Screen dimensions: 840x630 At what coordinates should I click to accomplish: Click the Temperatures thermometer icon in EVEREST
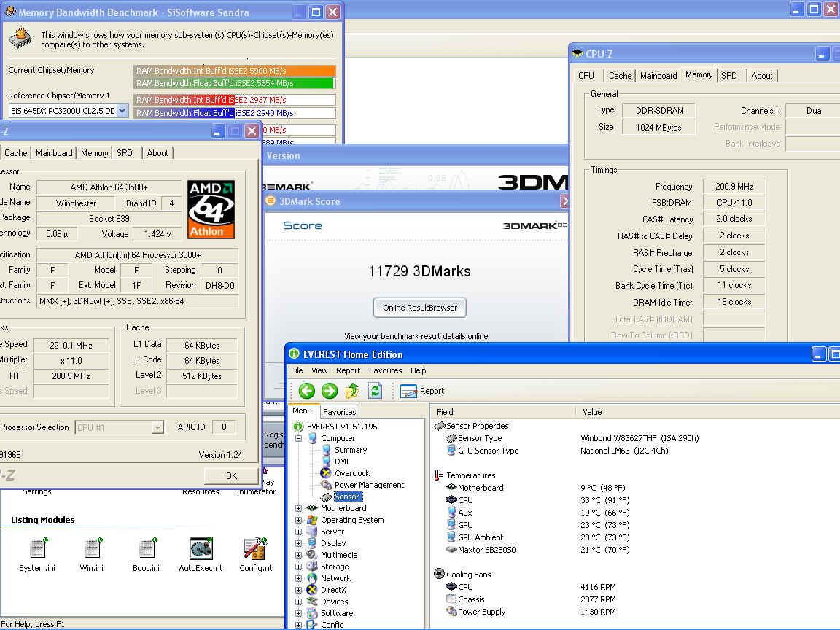pyautogui.click(x=439, y=475)
